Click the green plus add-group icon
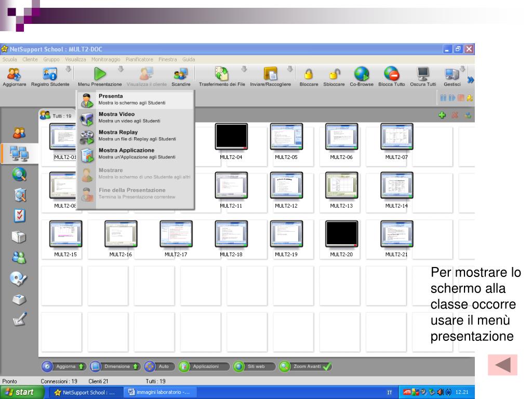 click(442, 115)
